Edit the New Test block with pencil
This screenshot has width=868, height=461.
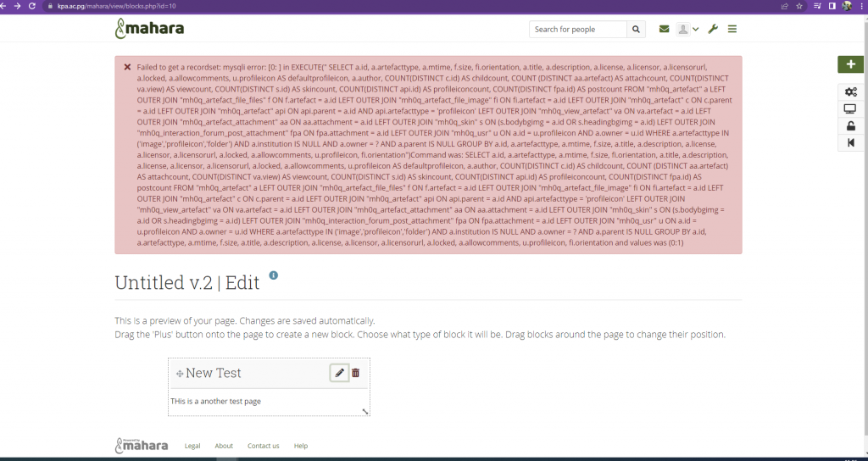click(x=339, y=373)
